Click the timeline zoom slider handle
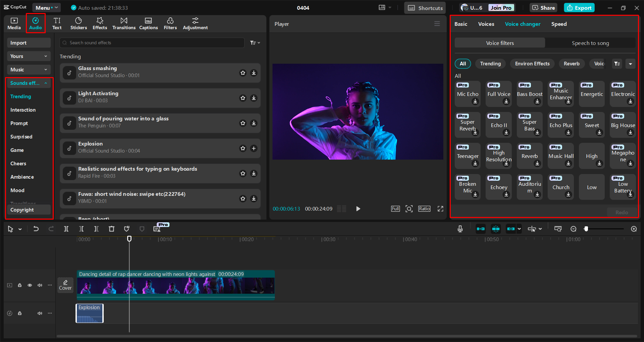The width and height of the screenshot is (644, 342). click(x=586, y=229)
